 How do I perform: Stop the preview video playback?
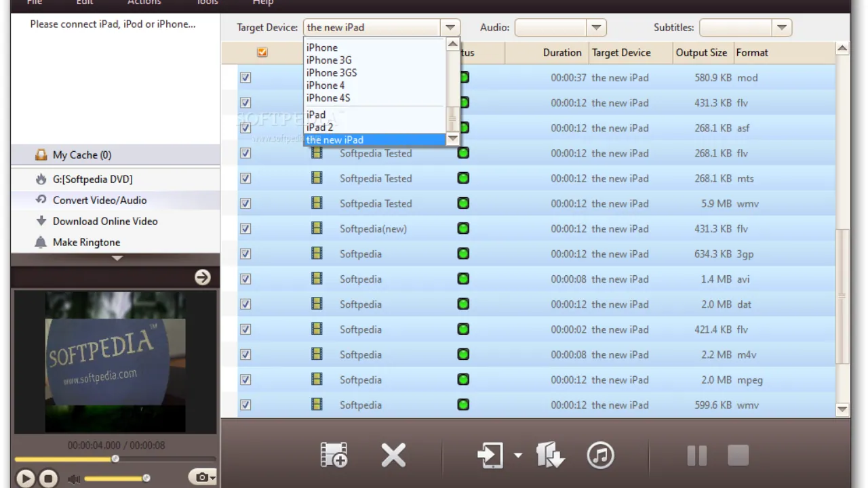pos(48,479)
